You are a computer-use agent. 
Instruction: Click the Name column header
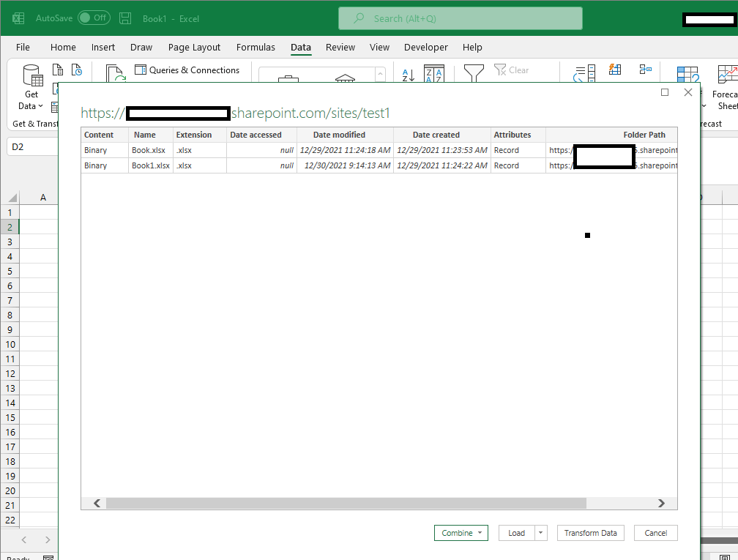pos(151,135)
